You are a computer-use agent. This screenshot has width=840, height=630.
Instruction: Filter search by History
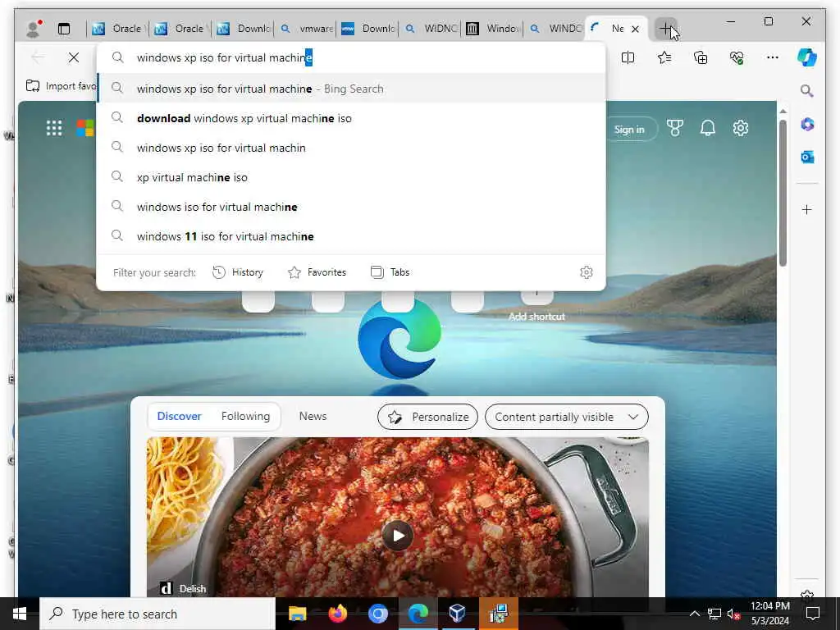coord(237,272)
